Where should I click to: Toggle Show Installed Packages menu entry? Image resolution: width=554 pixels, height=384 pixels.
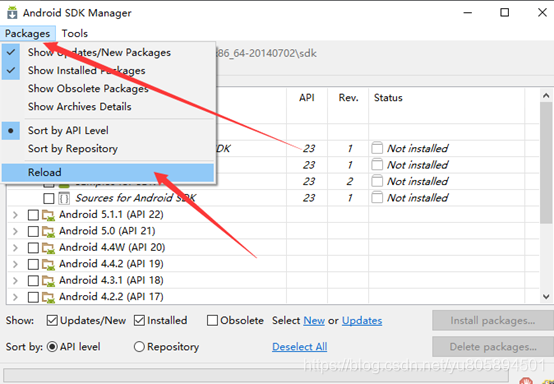108,70
